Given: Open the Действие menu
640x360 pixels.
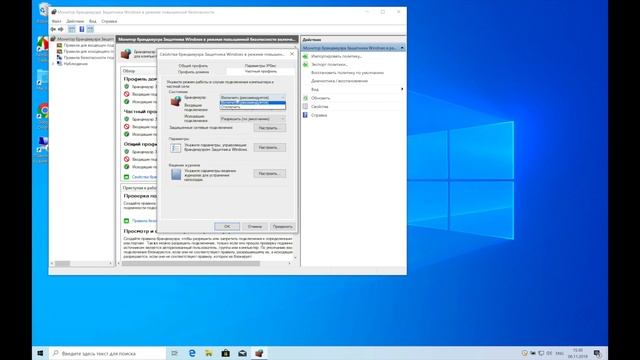Looking at the screenshot, I should point(75,21).
